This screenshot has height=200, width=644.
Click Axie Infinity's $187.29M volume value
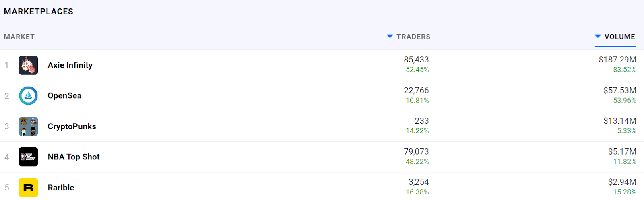(617, 60)
